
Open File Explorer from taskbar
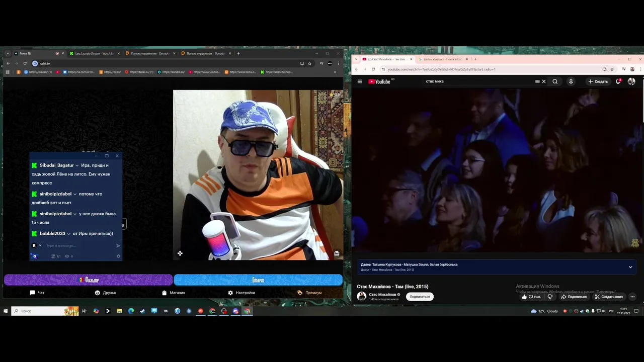[119, 311]
